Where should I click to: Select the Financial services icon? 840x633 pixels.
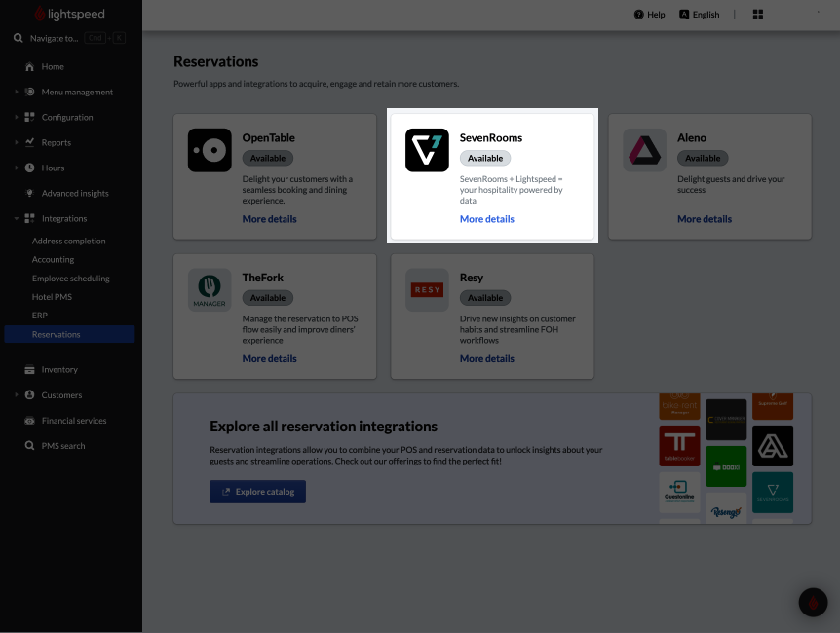coord(28,420)
